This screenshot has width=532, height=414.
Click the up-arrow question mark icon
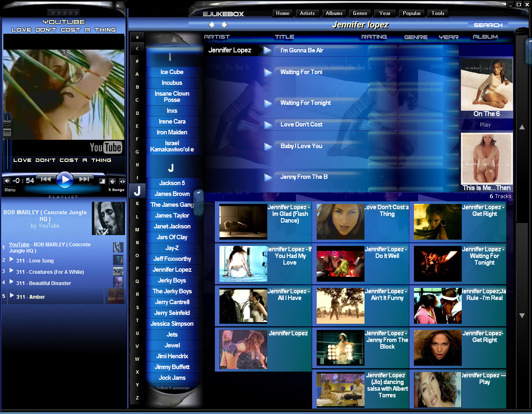pyautogui.click(x=112, y=181)
